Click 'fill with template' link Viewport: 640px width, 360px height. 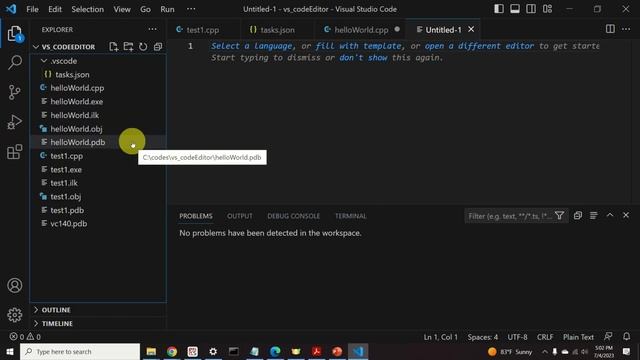coord(358,46)
